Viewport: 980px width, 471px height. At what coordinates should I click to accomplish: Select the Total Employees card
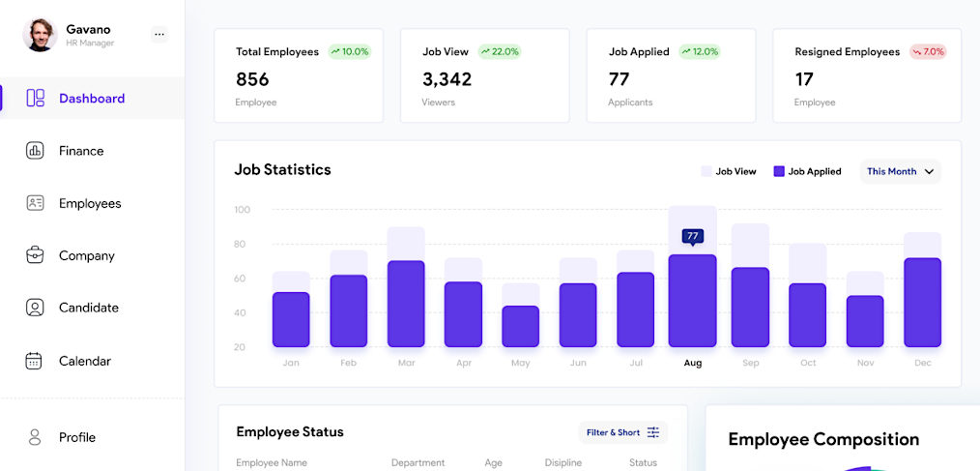[x=298, y=75]
